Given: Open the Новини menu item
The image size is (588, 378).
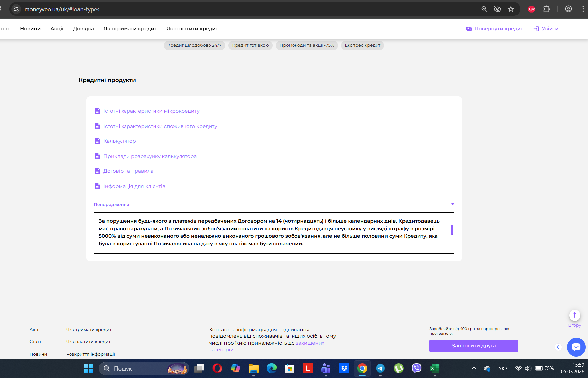Looking at the screenshot, I should coord(30,29).
